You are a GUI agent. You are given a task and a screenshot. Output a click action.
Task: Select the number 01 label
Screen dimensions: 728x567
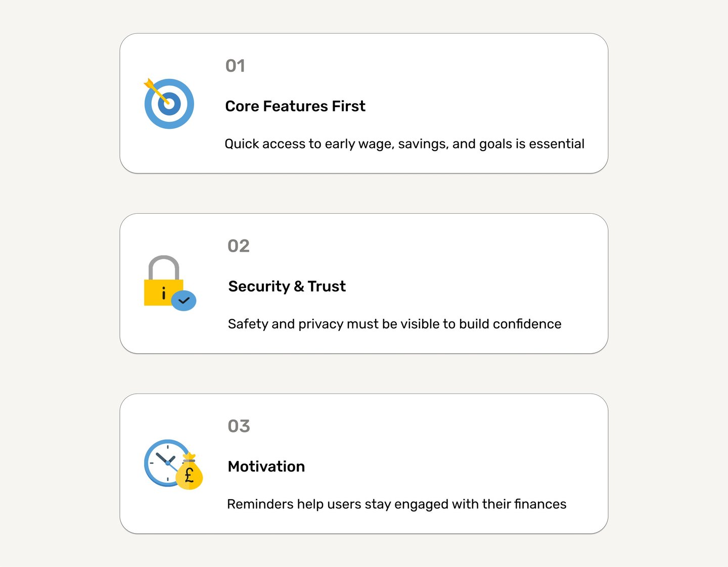click(x=235, y=66)
